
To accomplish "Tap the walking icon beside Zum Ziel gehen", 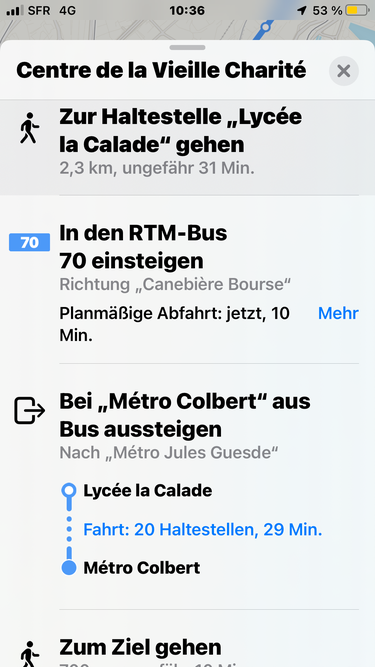I will (x=29, y=653).
